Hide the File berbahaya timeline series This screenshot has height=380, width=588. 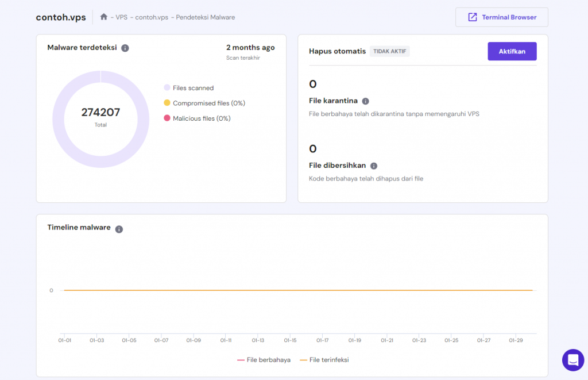pyautogui.click(x=264, y=359)
